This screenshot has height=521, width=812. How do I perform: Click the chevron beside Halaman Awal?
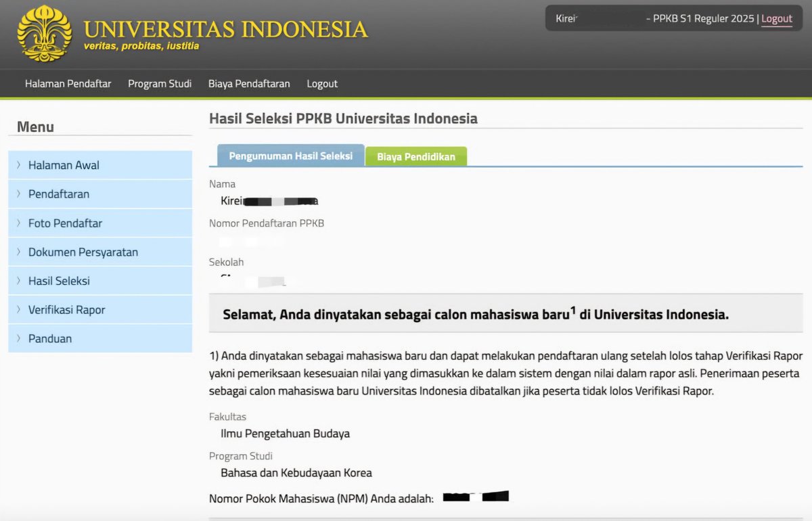(x=18, y=165)
